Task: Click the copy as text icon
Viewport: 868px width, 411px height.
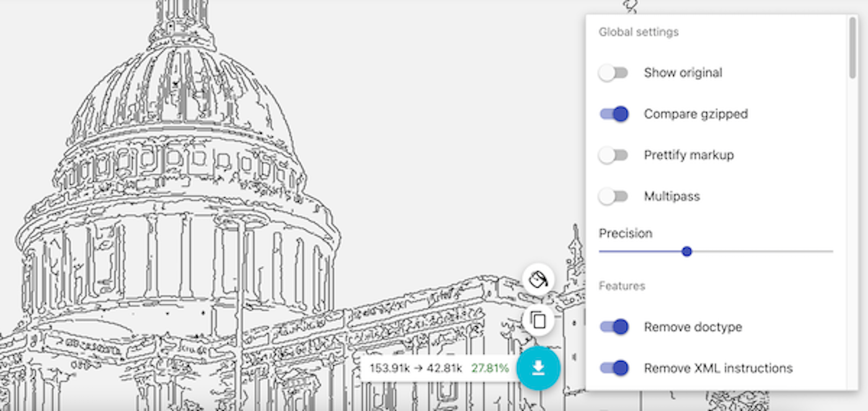Action: [538, 320]
